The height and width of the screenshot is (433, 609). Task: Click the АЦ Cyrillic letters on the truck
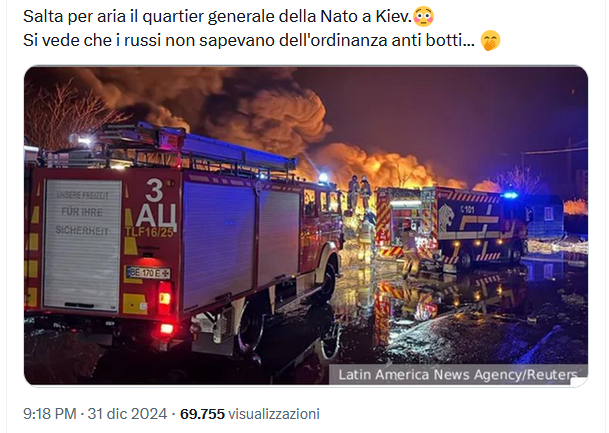click(x=156, y=215)
